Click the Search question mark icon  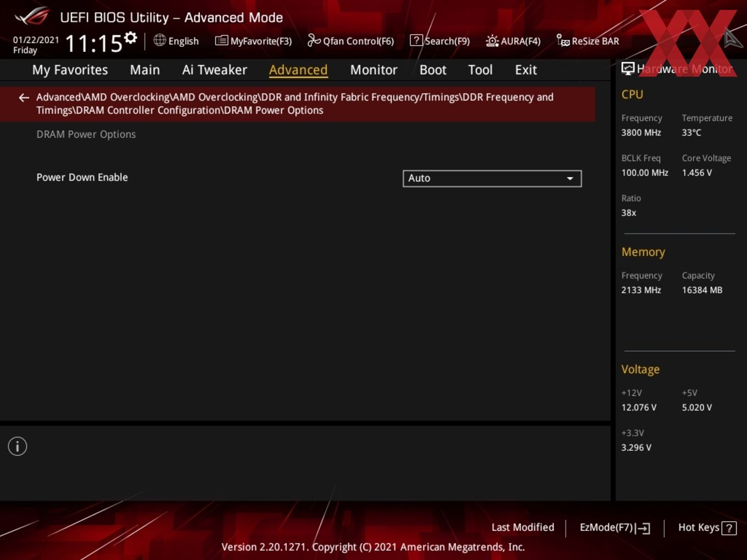[x=416, y=40]
